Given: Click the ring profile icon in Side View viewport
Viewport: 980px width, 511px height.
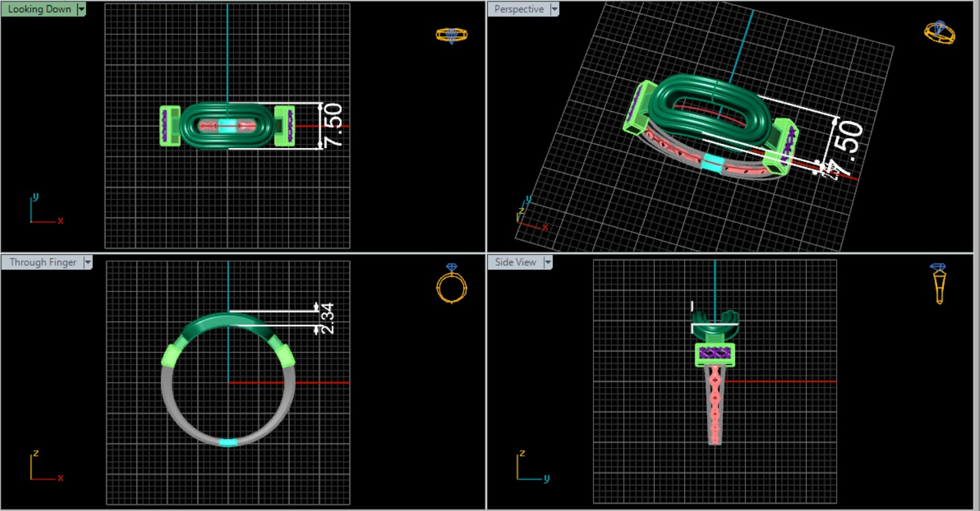Looking at the screenshot, I should click(x=939, y=283).
